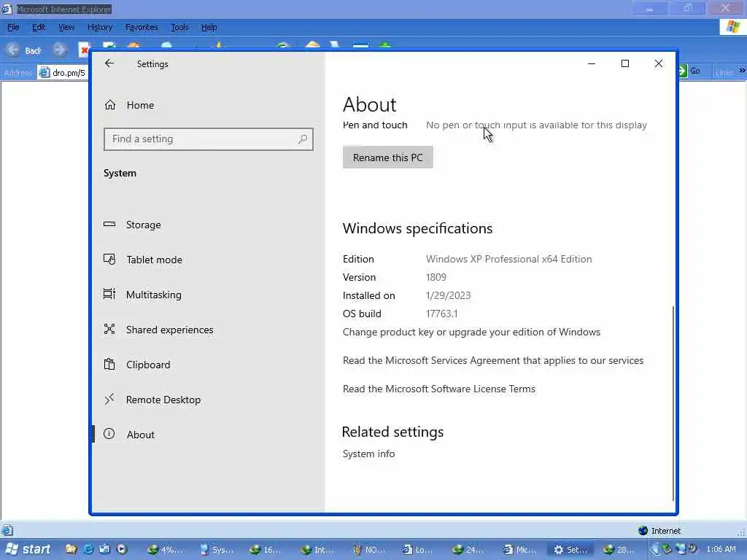The width and height of the screenshot is (747, 560).
Task: Launch Internet Explorer from quick launch
Action: 88,549
